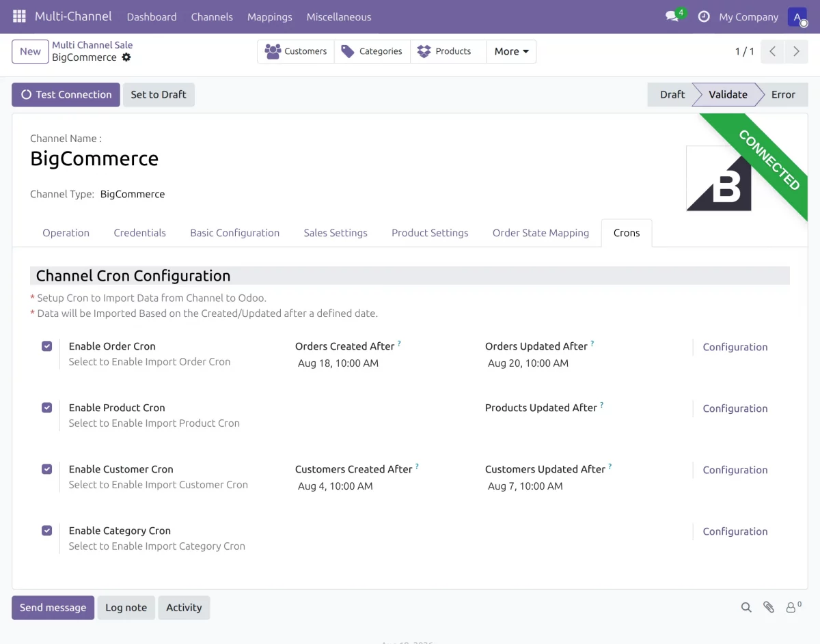Open the apps grid menu icon
The image size is (820, 644).
point(19,16)
